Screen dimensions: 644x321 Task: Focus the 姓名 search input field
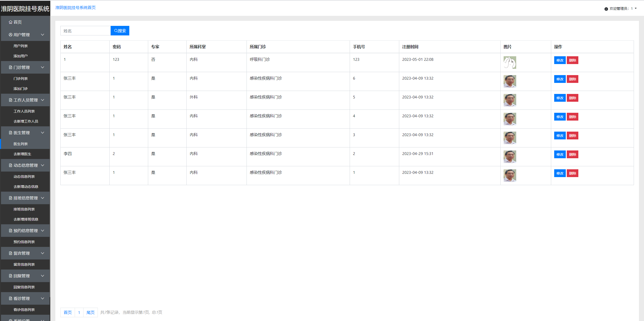[85, 31]
